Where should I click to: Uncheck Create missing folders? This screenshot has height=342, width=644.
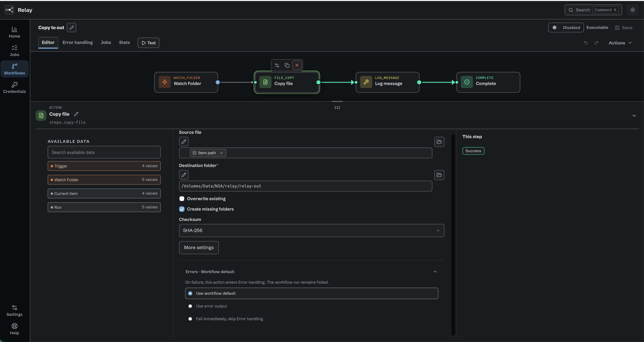point(182,209)
